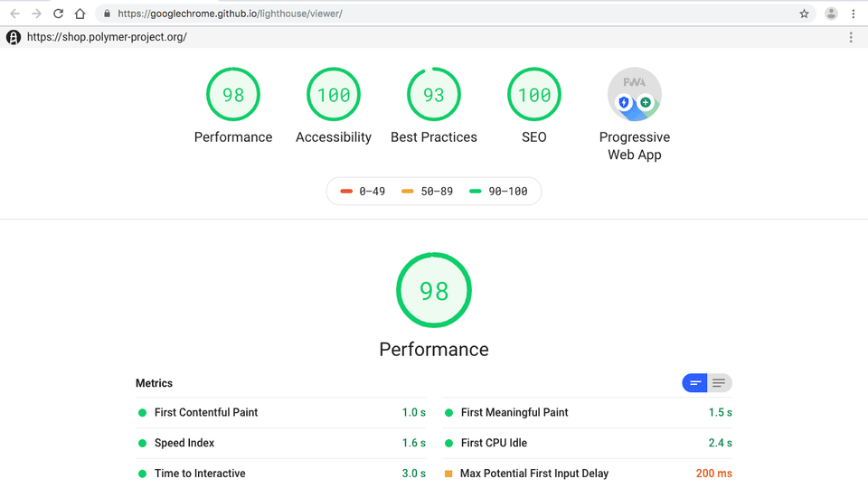Click the green dot beside First CPU Idle
This screenshot has width=868, height=488.
[449, 443]
